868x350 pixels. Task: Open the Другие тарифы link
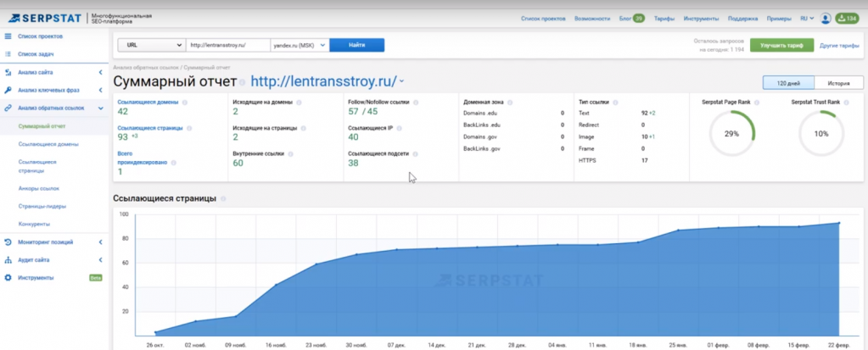[x=839, y=46]
